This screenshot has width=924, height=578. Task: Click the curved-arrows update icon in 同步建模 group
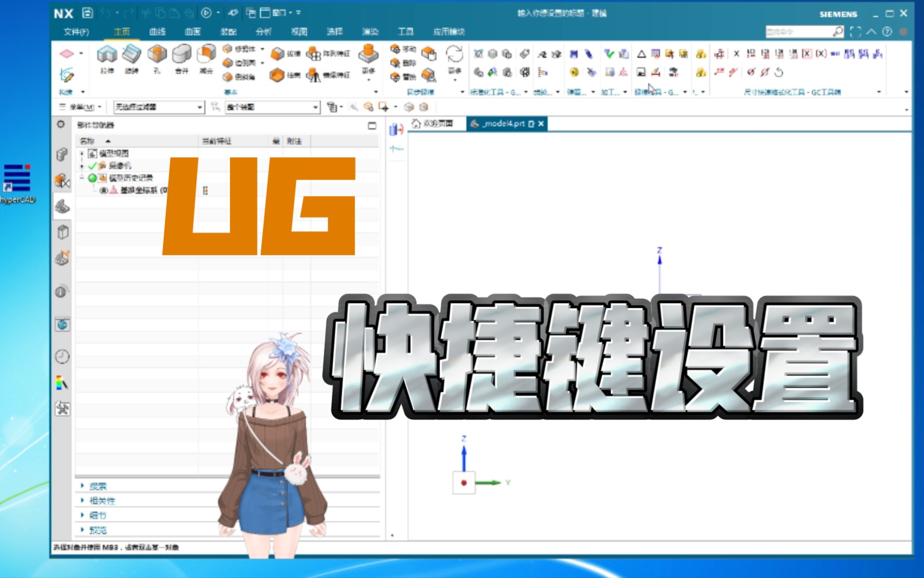click(x=455, y=54)
